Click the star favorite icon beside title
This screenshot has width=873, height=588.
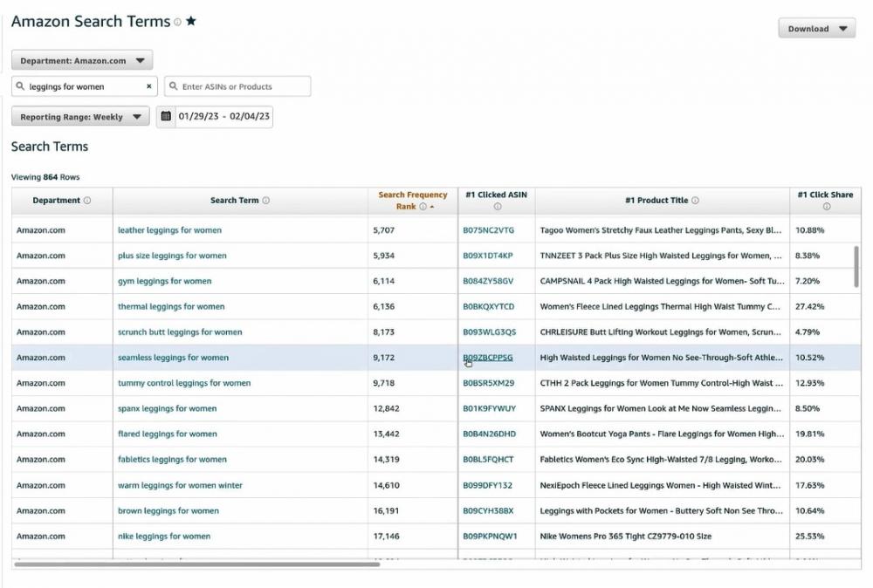coord(191,21)
